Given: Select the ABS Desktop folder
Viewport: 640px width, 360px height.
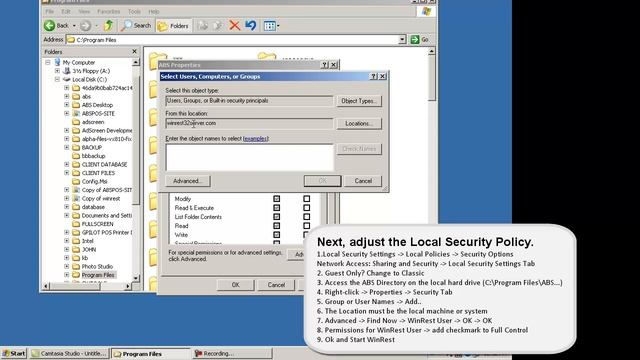Looking at the screenshot, I should point(97,105).
